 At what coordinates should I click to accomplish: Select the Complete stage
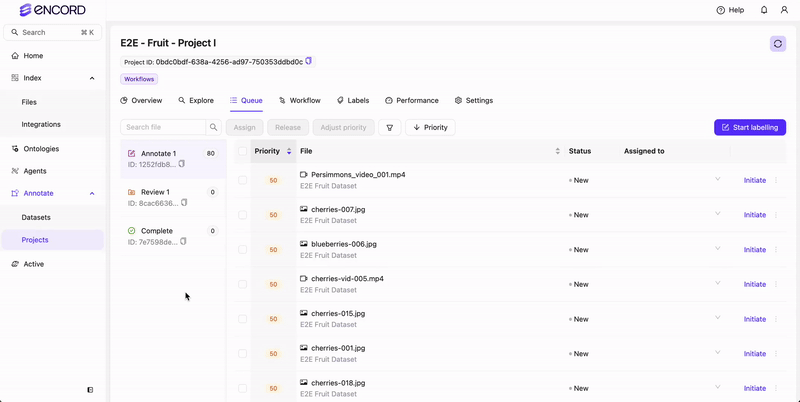click(173, 236)
